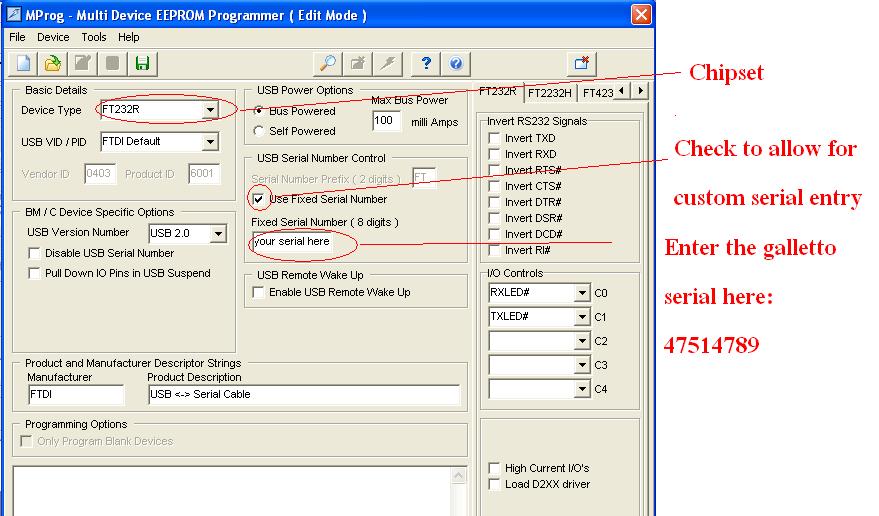This screenshot has width=879, height=516.
Task: Click the Erase device toolbar icon
Action: pos(358,63)
